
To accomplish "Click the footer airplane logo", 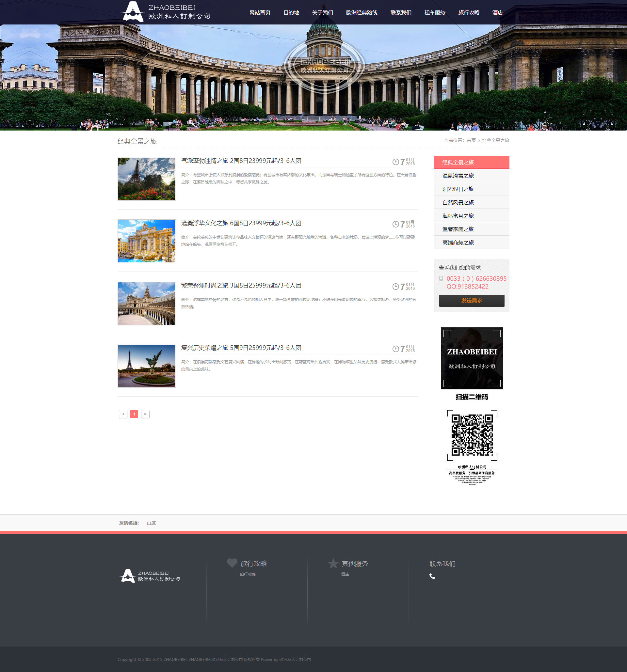I will click(127, 576).
